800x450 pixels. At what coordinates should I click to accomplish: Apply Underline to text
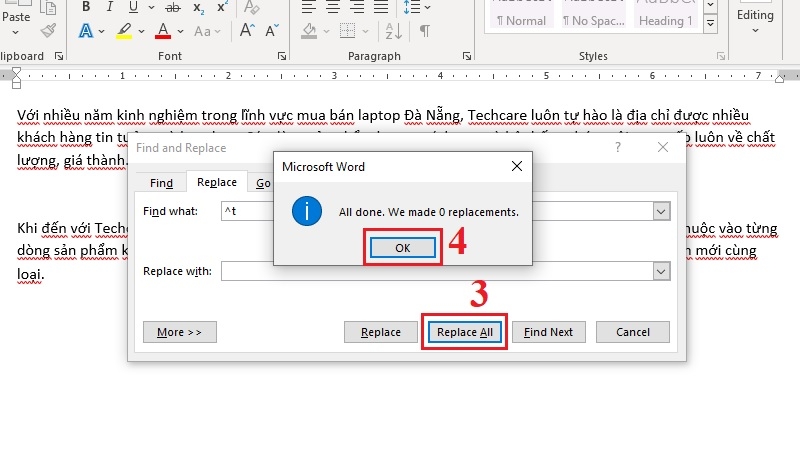tap(133, 7)
